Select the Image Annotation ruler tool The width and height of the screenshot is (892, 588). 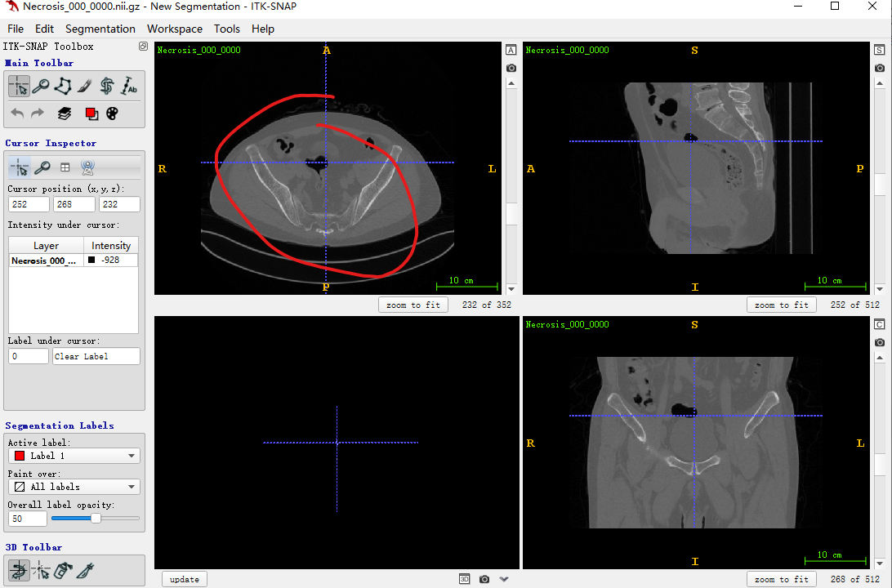coord(129,87)
